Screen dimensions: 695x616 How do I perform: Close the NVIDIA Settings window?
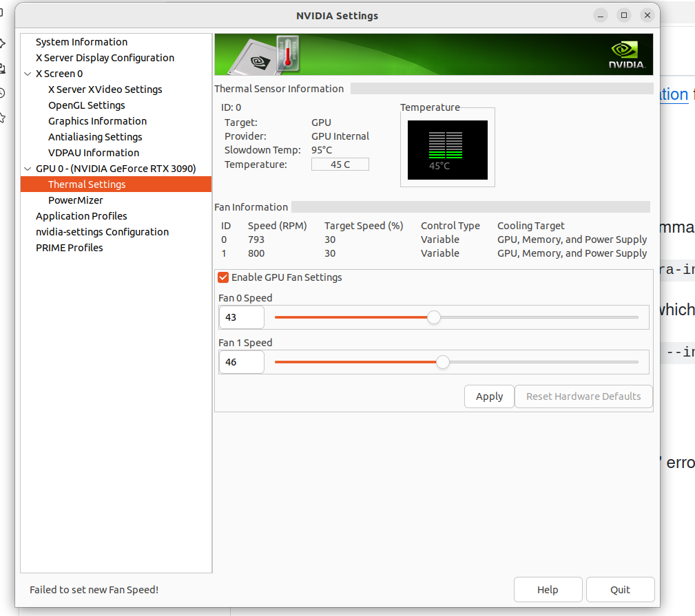[x=647, y=16]
